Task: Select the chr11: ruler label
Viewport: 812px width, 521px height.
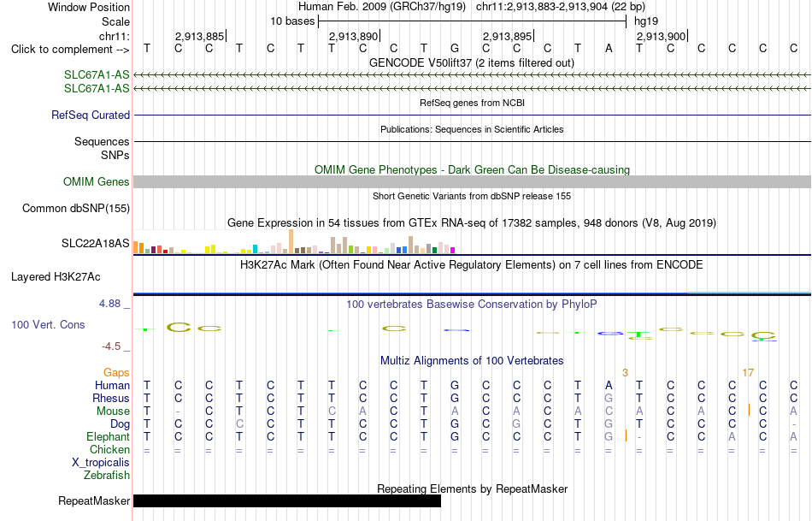Action: [x=114, y=36]
